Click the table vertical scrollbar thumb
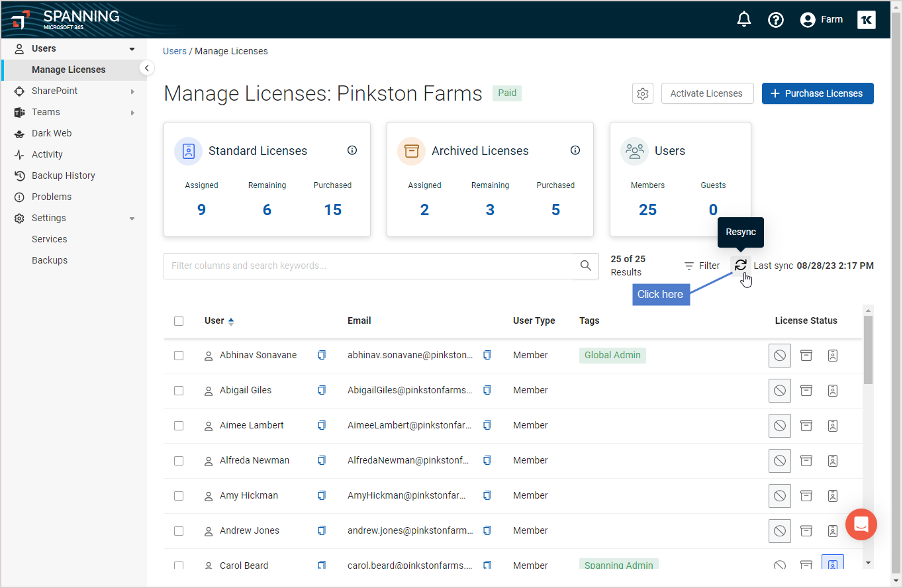 (x=869, y=350)
